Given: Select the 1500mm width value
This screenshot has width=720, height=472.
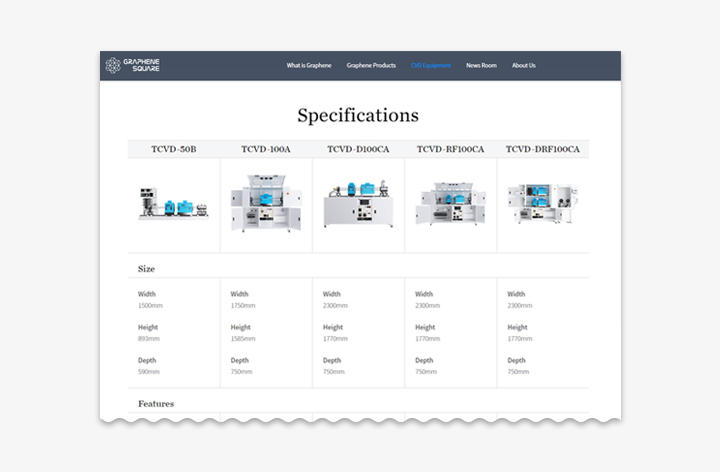Looking at the screenshot, I should click(x=150, y=305).
